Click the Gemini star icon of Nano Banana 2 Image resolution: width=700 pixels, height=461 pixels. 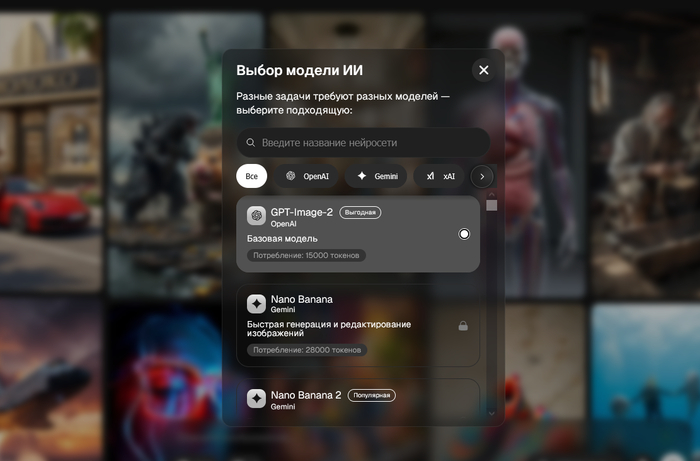pyautogui.click(x=256, y=399)
